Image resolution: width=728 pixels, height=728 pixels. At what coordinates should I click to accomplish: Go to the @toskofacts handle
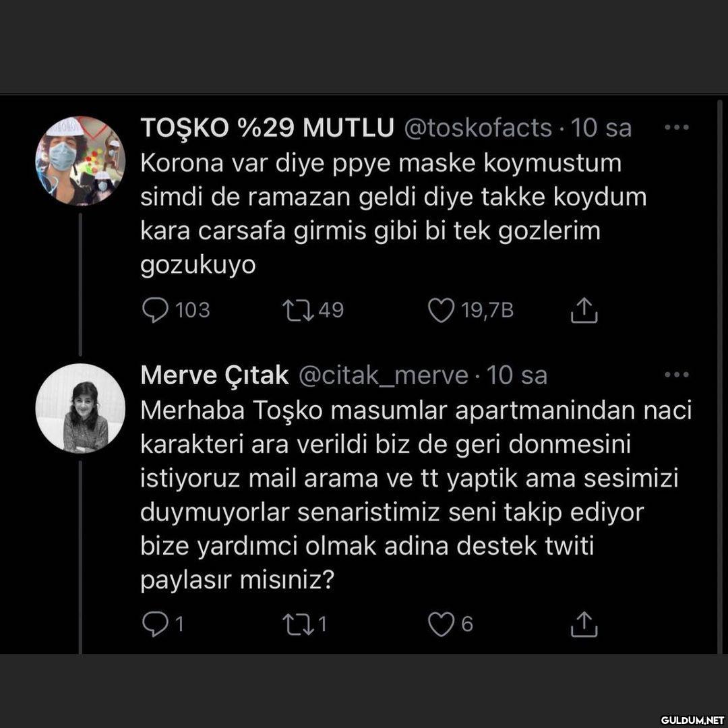[x=477, y=127]
